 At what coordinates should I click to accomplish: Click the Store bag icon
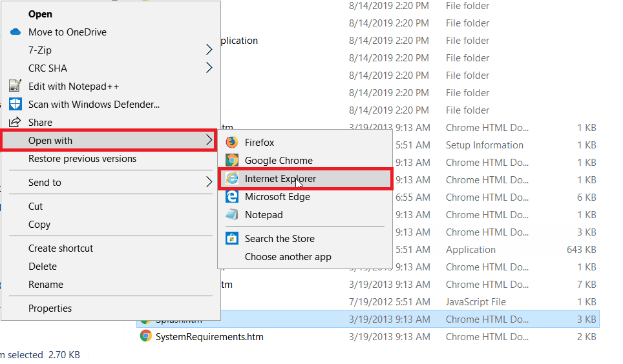click(231, 239)
